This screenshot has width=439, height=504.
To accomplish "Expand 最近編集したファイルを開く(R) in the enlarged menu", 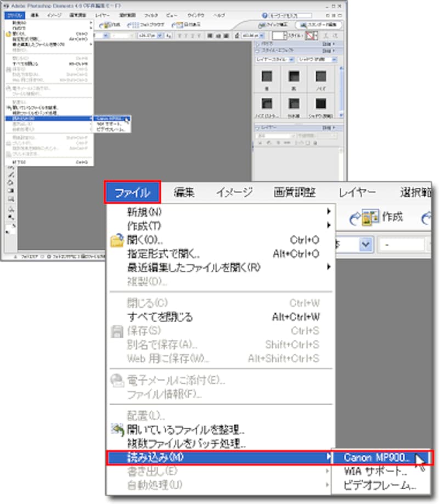I will pos(221,267).
